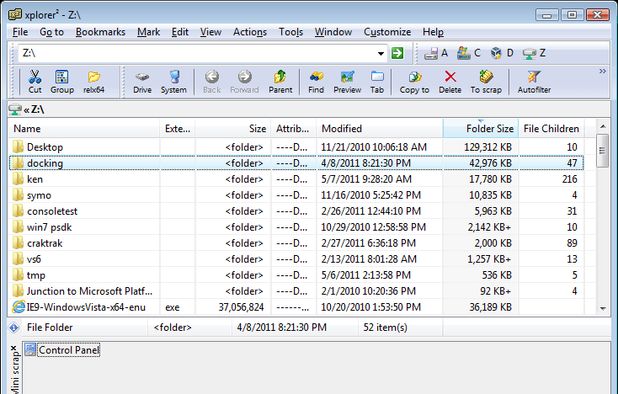Open the Tools menu
Viewport: 618px width, 394px height.
(x=291, y=32)
